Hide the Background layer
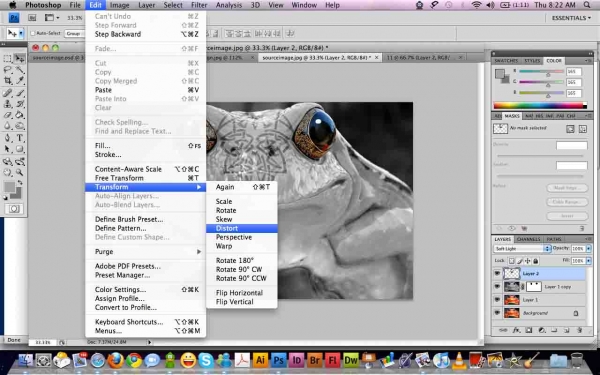This screenshot has width=600, height=375. point(497,313)
